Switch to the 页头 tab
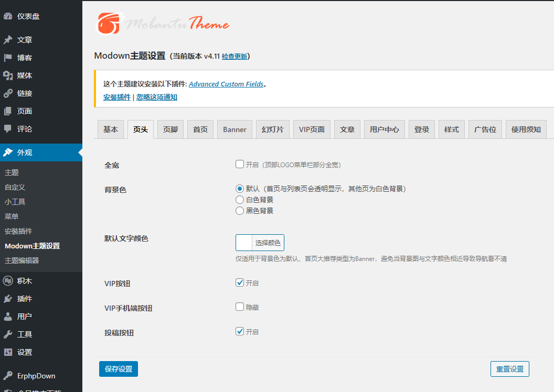The width and height of the screenshot is (554, 392). [x=140, y=129]
